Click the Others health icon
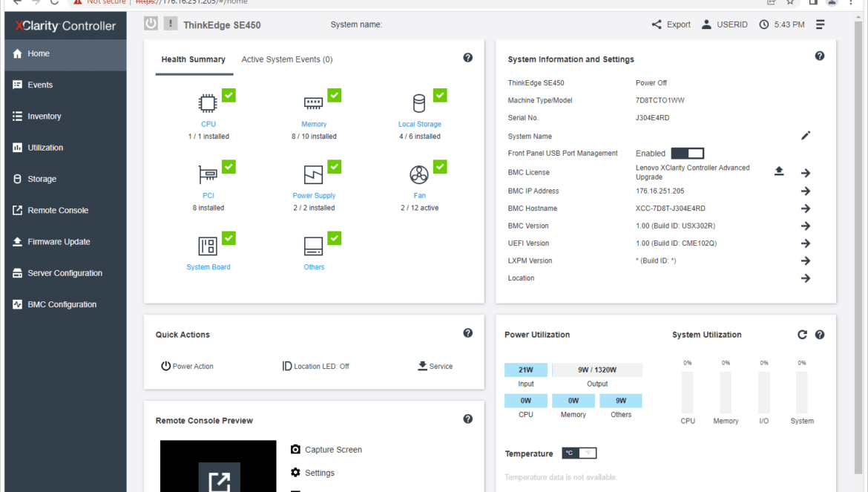 (313, 246)
